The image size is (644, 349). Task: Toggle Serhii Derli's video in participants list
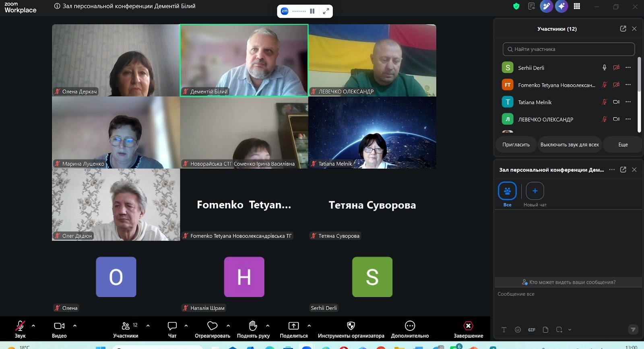point(616,68)
